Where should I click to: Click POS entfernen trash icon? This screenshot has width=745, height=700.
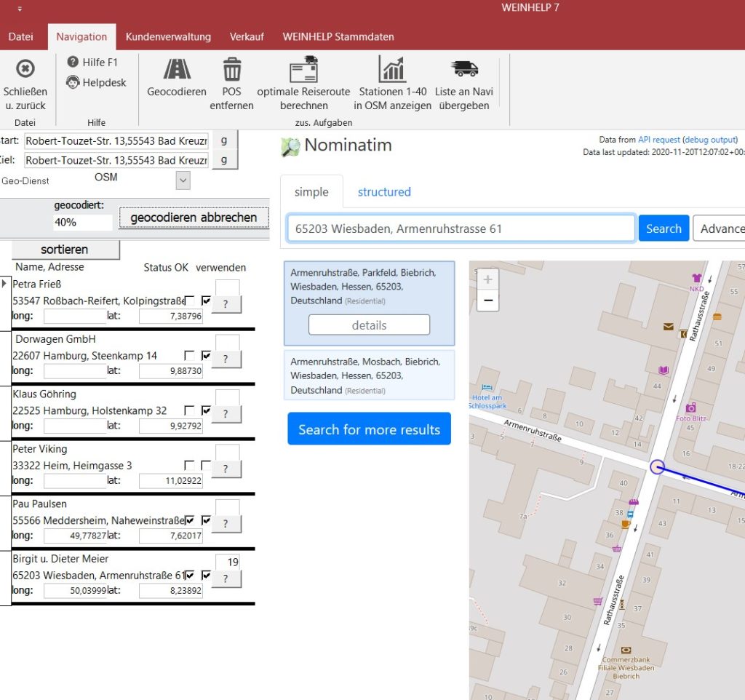231,70
